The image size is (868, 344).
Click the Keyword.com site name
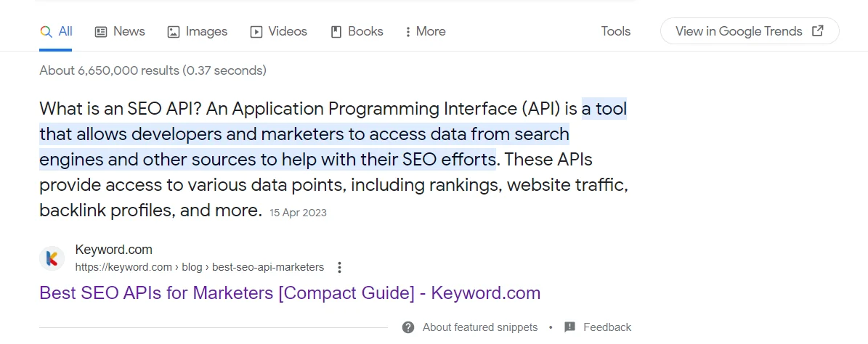click(x=113, y=250)
